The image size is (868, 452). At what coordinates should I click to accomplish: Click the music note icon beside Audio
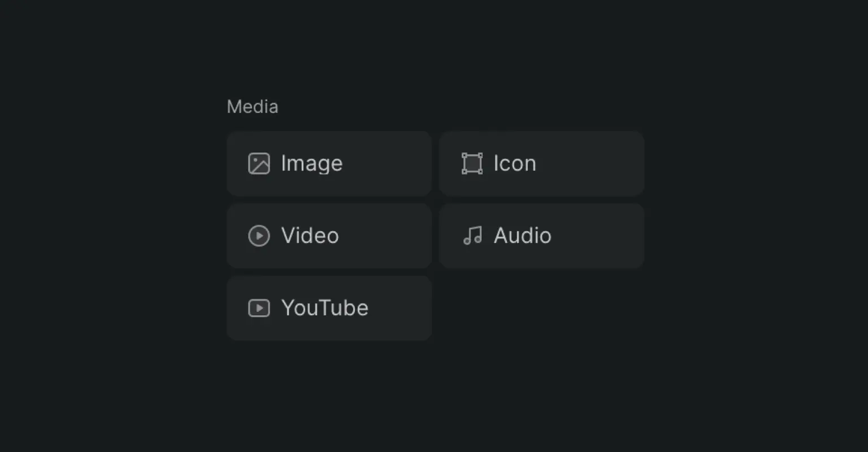[472, 236]
